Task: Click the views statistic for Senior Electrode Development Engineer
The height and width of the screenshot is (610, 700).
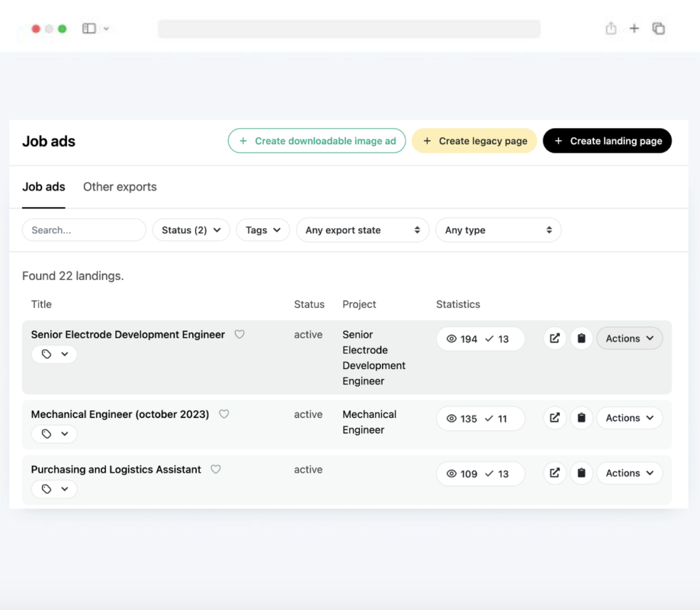Action: 465,338
